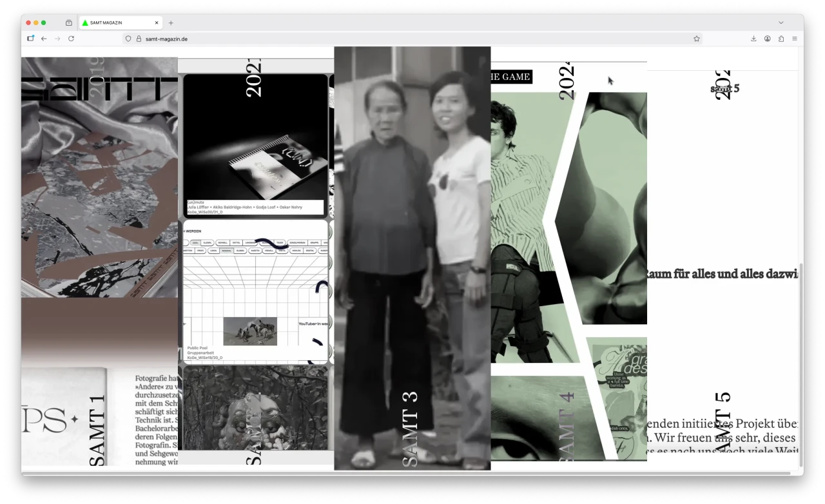The width and height of the screenshot is (825, 504).
Task: Click the reload page icon
Action: click(71, 39)
